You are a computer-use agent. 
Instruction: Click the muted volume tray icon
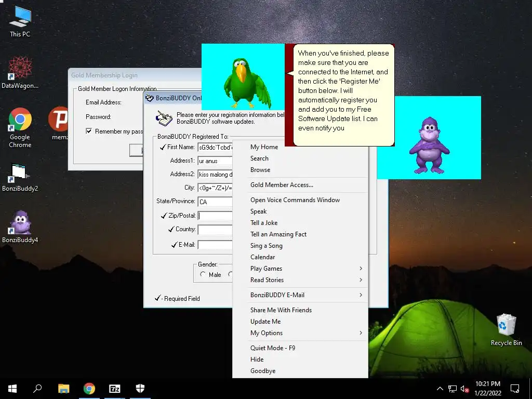point(464,389)
